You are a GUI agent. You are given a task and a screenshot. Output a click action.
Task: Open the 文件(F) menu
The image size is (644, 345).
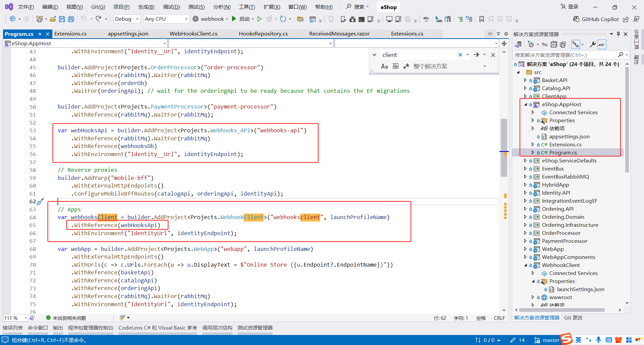point(26,7)
